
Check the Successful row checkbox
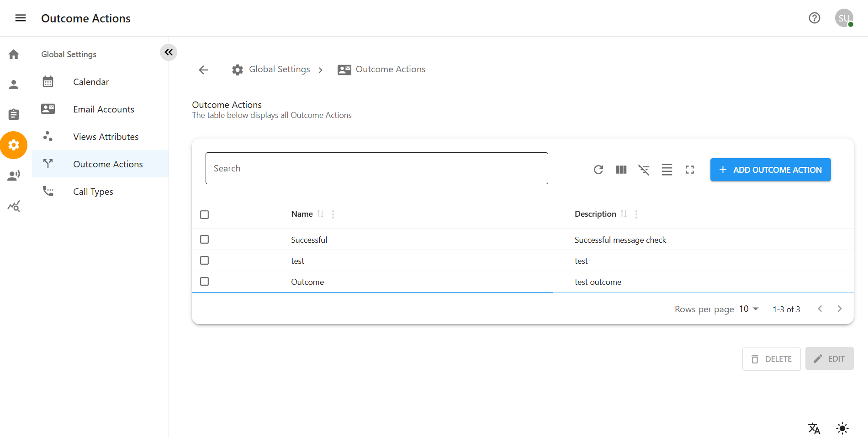tap(204, 240)
